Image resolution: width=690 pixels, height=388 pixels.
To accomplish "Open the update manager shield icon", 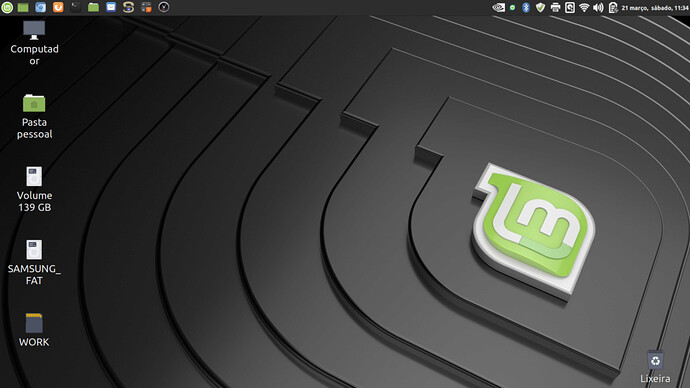I will click(x=540, y=7).
